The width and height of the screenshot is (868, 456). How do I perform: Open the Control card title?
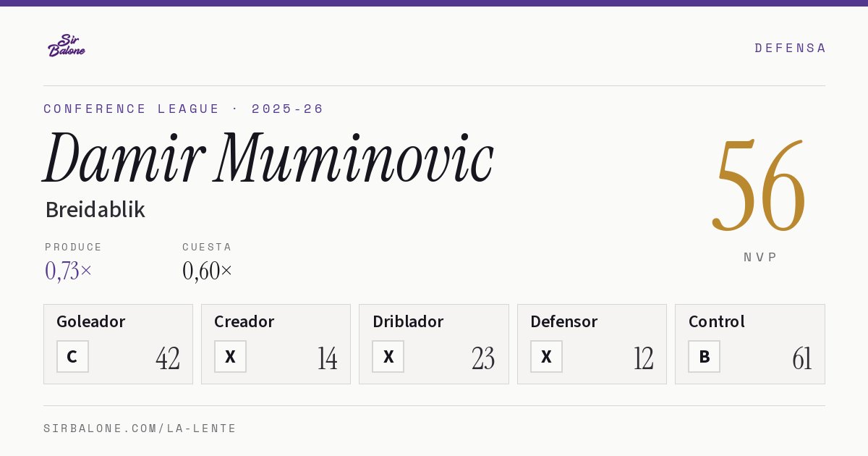[x=716, y=321]
